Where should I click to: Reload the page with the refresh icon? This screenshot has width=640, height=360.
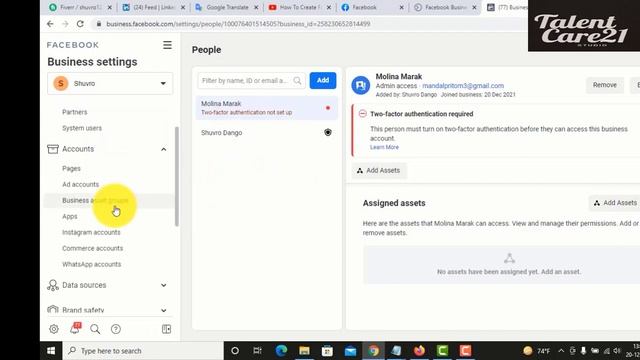(80, 24)
